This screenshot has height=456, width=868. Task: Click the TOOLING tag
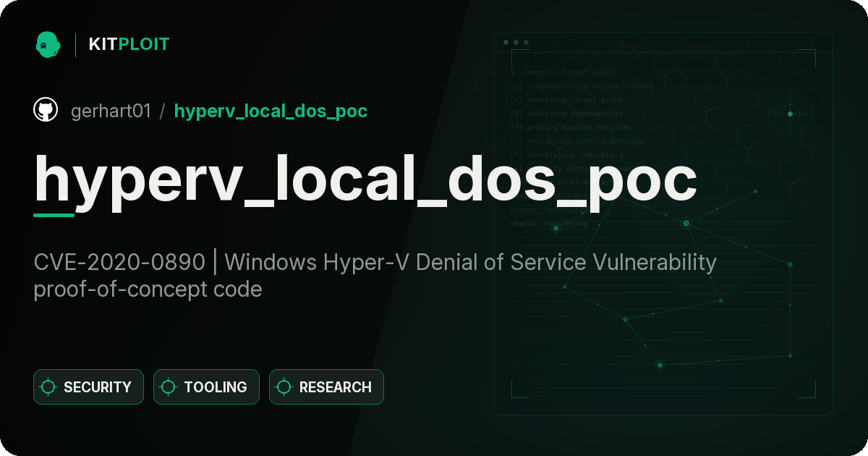(206, 387)
